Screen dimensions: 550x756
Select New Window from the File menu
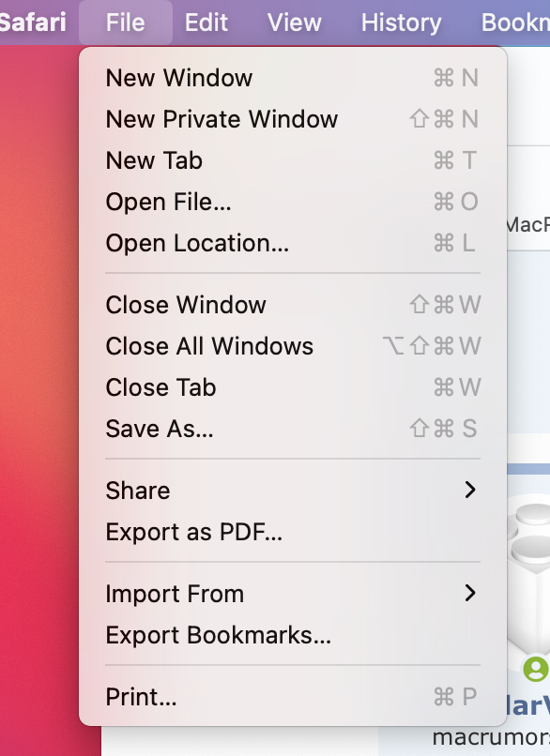tap(293, 78)
